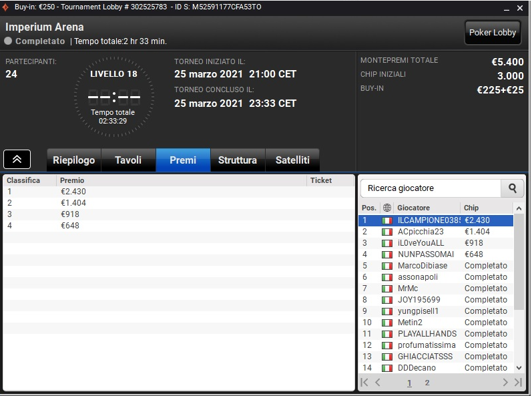532x396 pixels.
Task: Click the search magnifier icon
Action: (x=513, y=188)
